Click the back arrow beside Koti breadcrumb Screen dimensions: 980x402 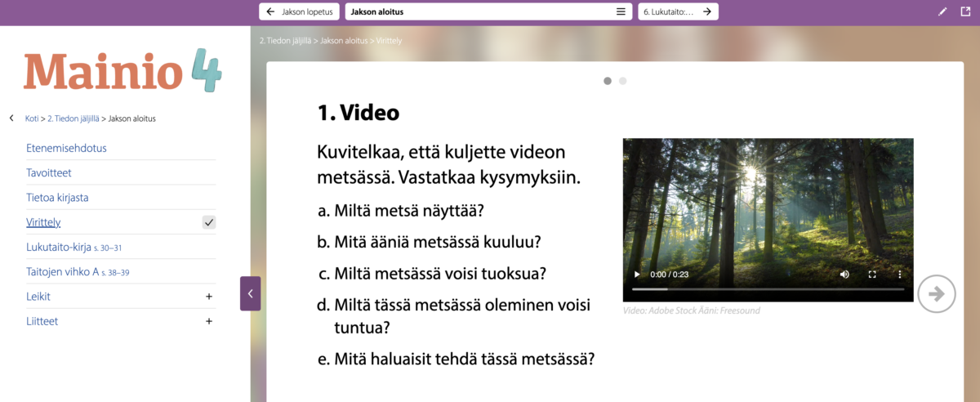coord(11,118)
